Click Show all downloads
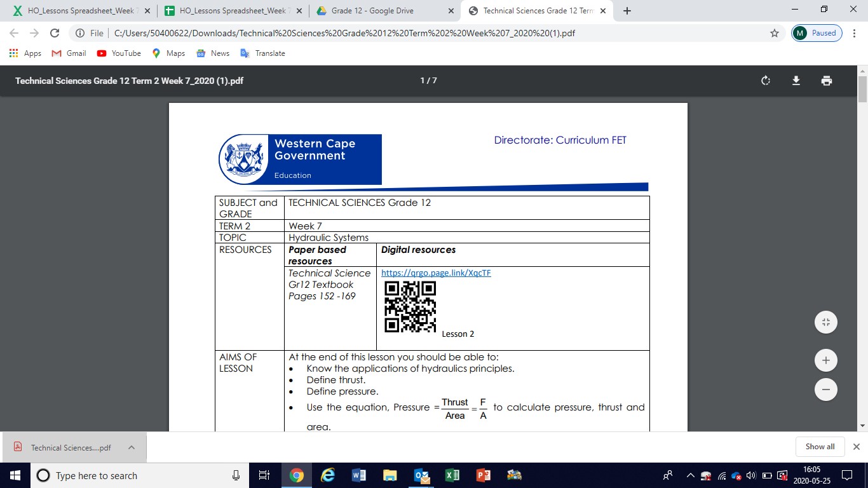 820,447
